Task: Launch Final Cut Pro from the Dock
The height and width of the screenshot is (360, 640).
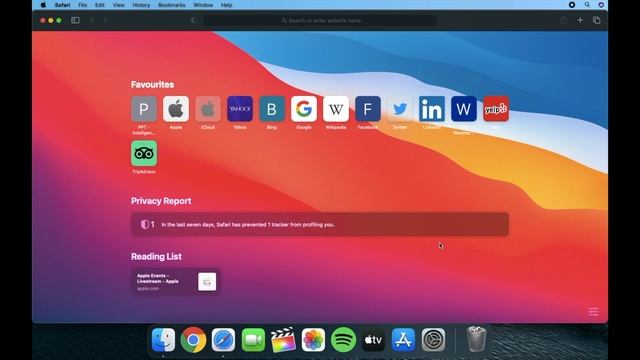Action: point(283,340)
